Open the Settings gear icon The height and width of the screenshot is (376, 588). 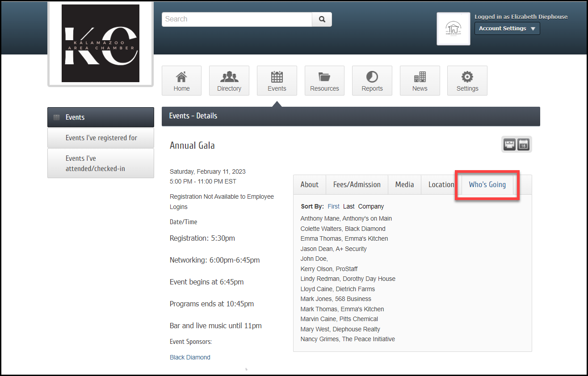click(x=467, y=81)
